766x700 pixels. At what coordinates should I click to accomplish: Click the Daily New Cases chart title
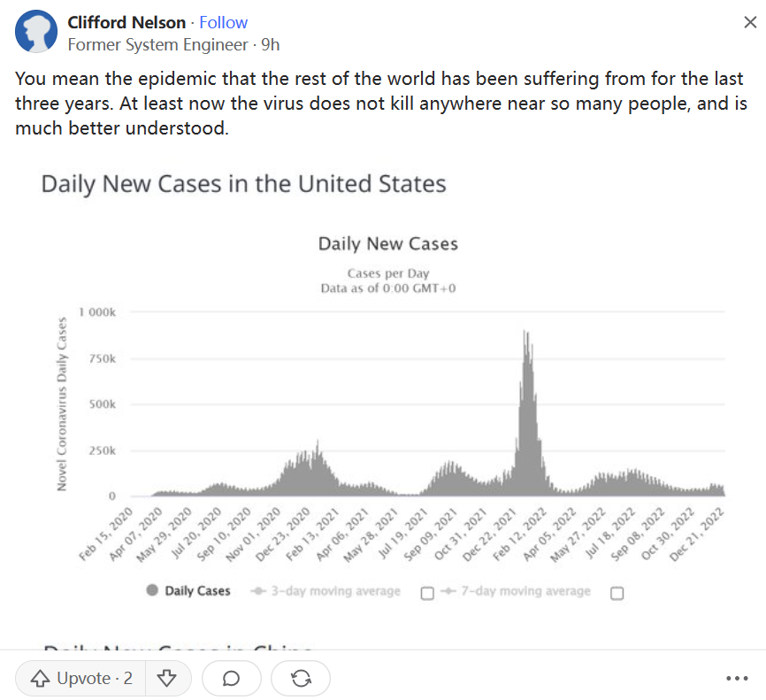coord(387,243)
